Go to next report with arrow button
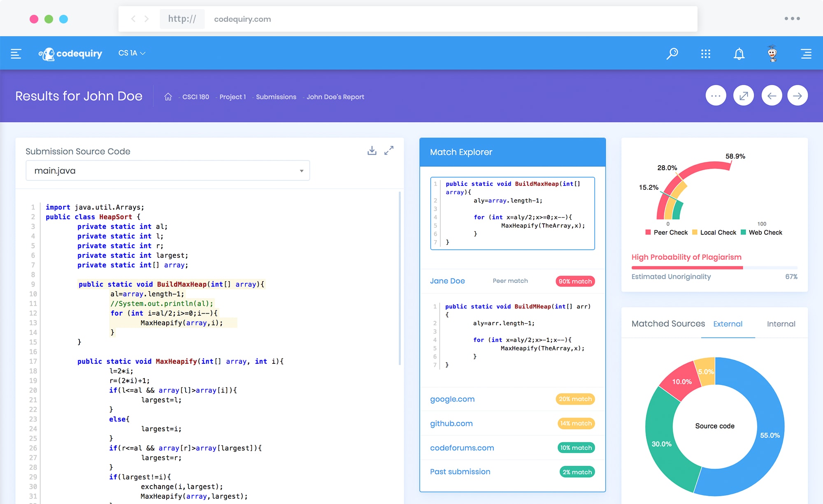Screen dimensions: 823x504 tap(797, 95)
